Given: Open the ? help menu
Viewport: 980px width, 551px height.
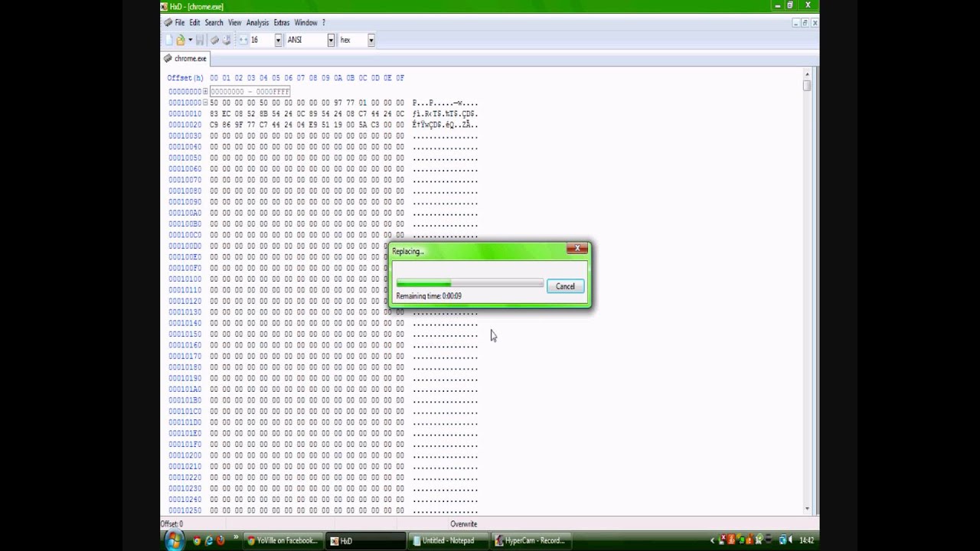Looking at the screenshot, I should point(324,23).
